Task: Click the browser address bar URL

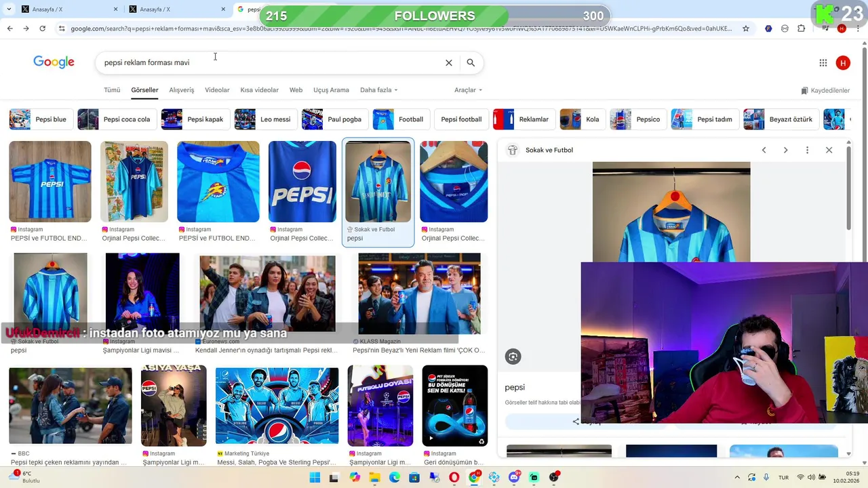Action: (400, 28)
